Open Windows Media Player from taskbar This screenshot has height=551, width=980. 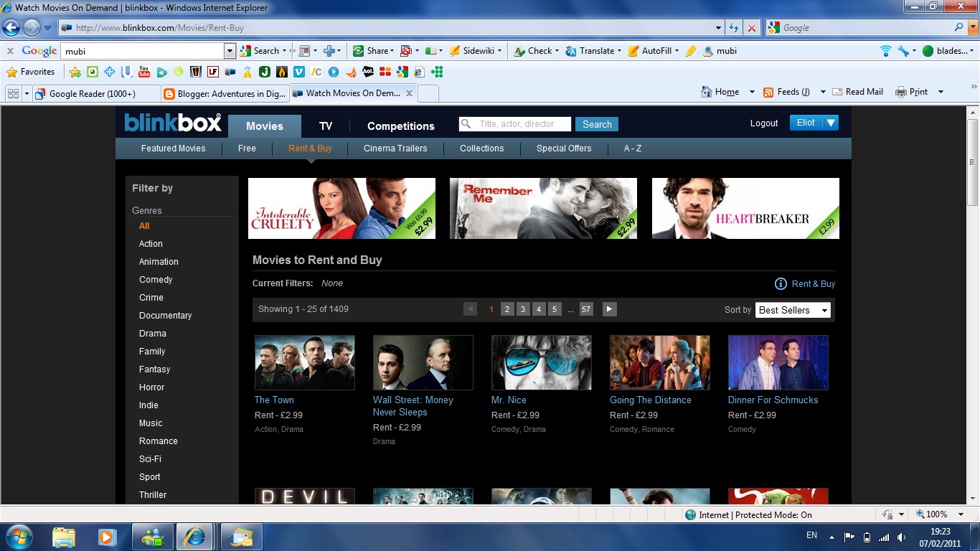[107, 537]
